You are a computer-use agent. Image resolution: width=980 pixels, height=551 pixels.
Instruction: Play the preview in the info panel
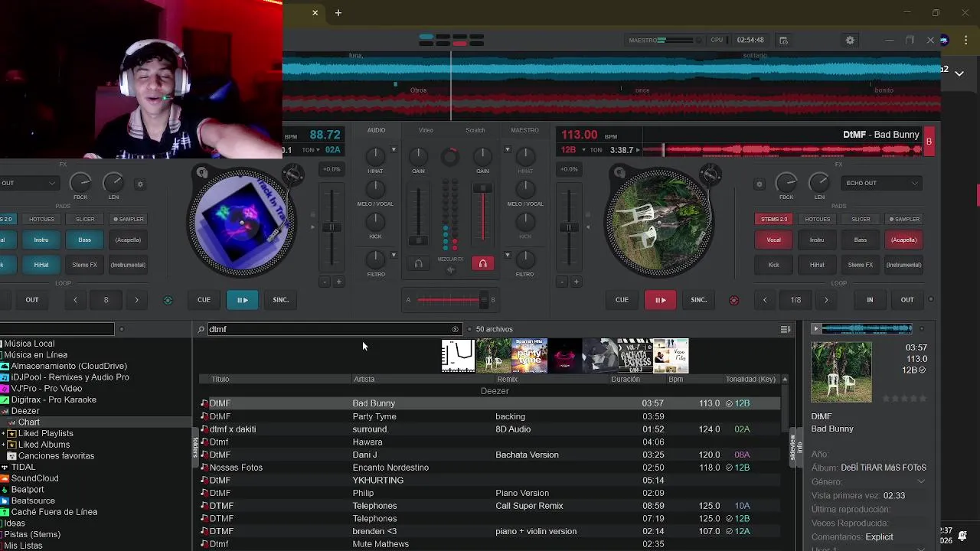(815, 329)
